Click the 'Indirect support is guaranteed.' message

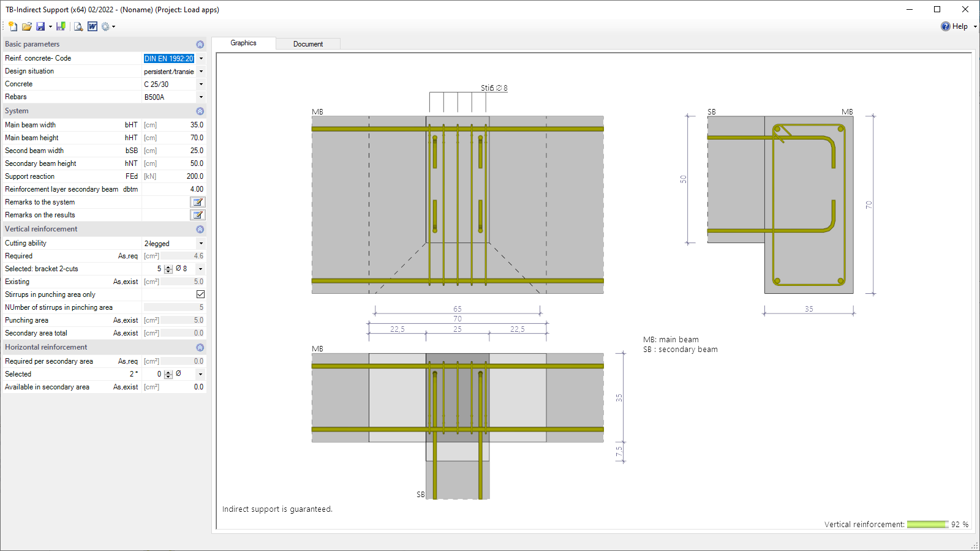coord(277,509)
